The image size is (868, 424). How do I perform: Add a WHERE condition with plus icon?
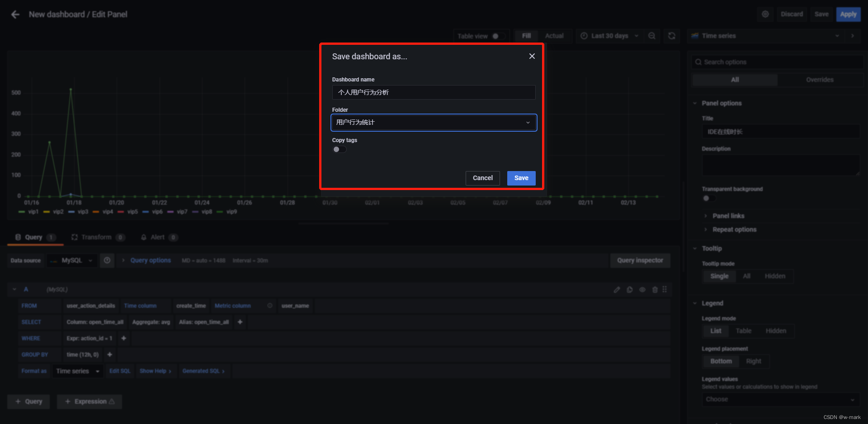click(123, 338)
